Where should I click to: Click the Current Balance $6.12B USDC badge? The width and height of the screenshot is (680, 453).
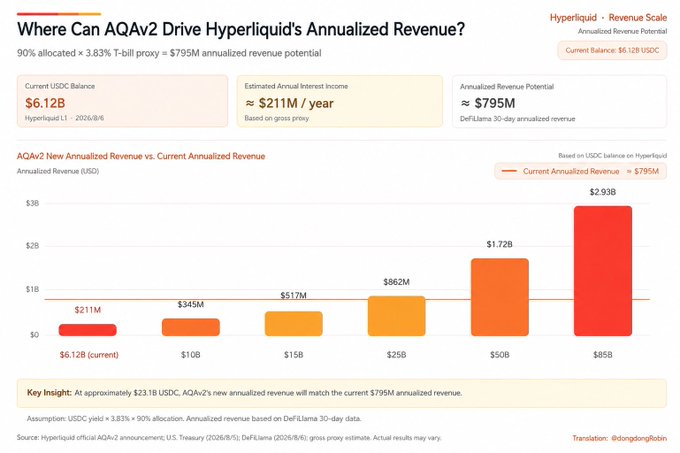612,50
